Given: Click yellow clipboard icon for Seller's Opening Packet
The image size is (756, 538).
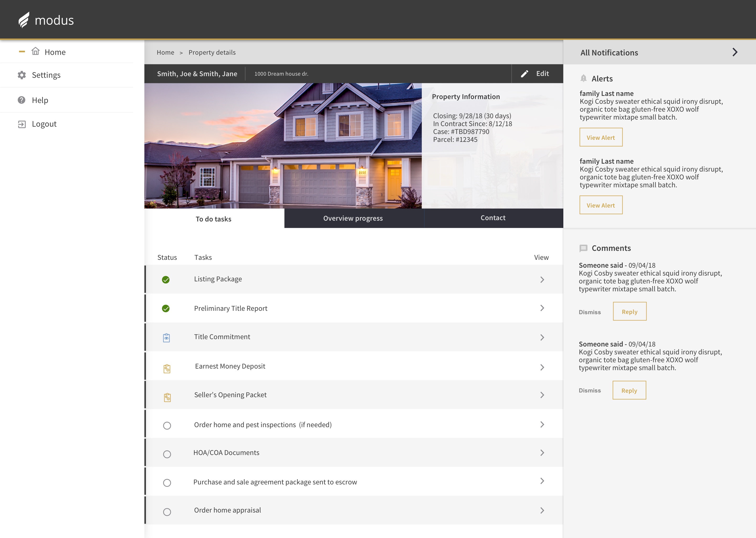Looking at the screenshot, I should 167,397.
